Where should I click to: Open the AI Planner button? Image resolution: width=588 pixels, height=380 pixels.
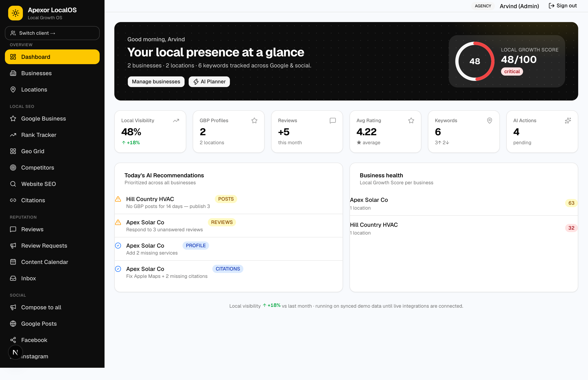(209, 82)
